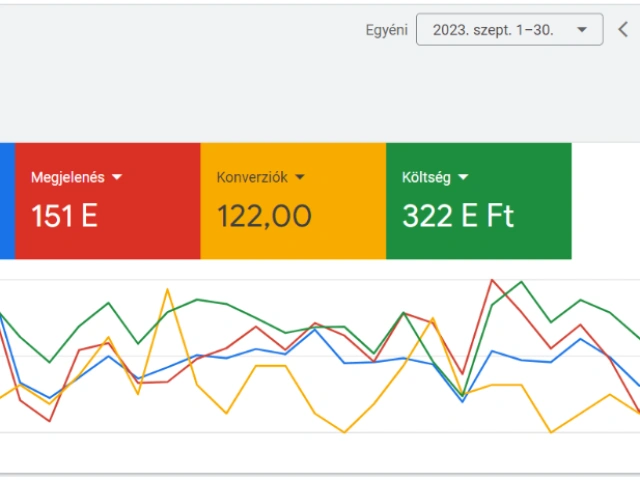The height and width of the screenshot is (480, 640).
Task: Expand the Költség metric dropdown arrow
Action: point(461,177)
